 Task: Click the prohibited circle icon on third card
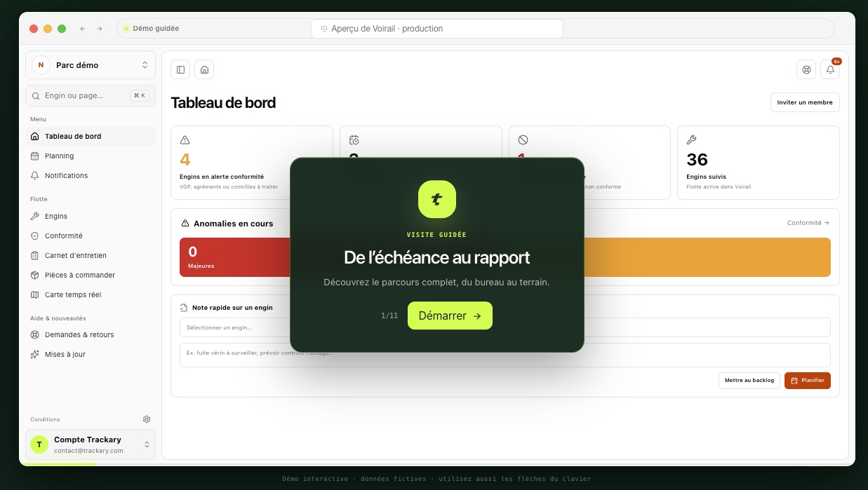coord(523,140)
